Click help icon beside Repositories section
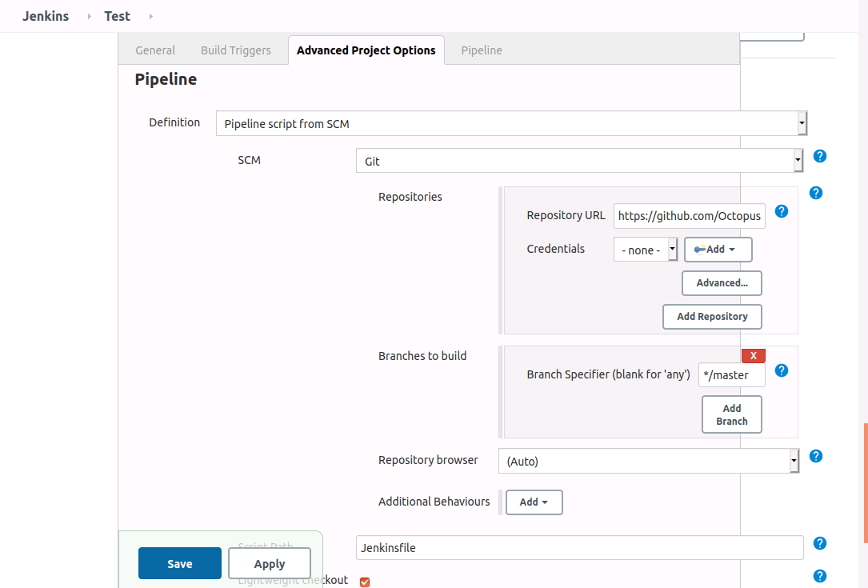Screen dimensions: 868x588 coord(816,193)
